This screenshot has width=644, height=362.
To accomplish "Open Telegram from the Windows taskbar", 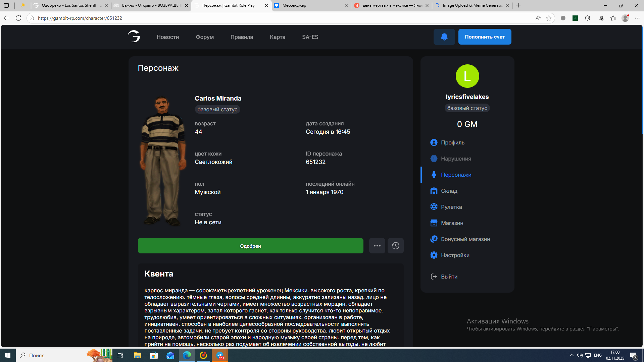I will point(220,355).
